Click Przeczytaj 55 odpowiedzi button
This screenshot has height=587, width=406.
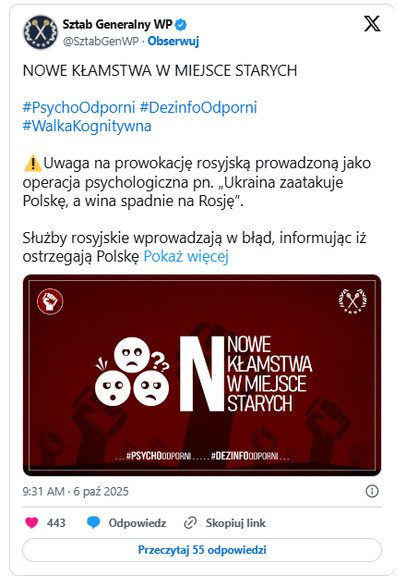pos(202,550)
